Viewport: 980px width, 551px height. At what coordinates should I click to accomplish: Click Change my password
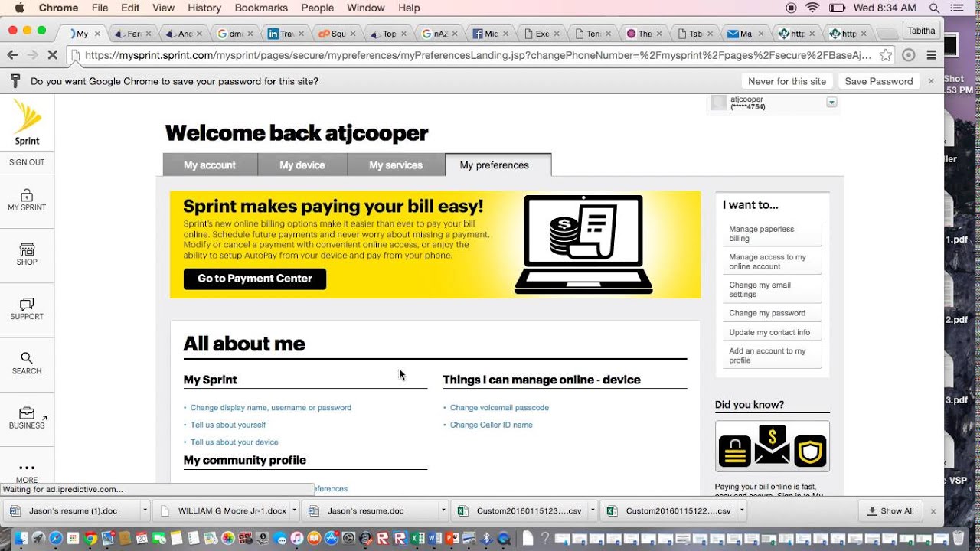click(x=772, y=313)
